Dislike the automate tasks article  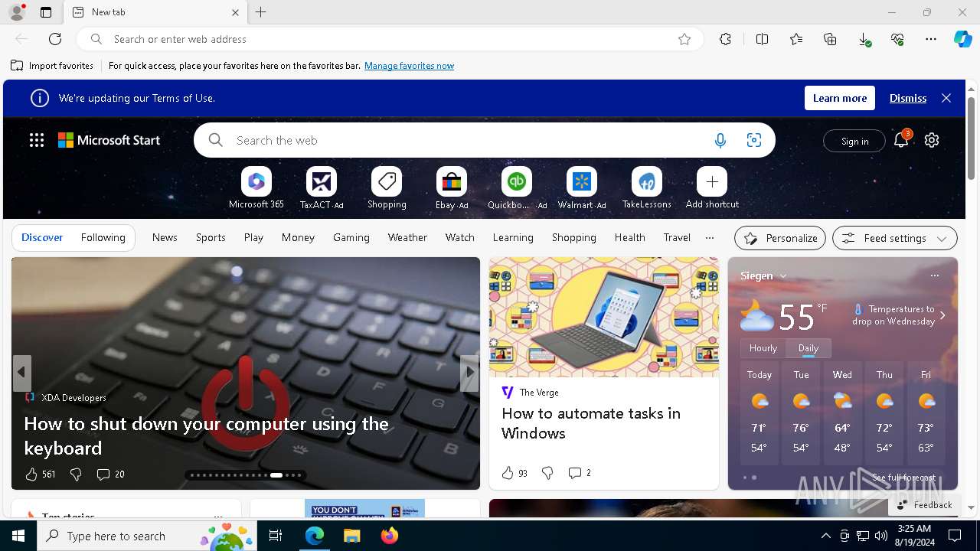tap(547, 473)
